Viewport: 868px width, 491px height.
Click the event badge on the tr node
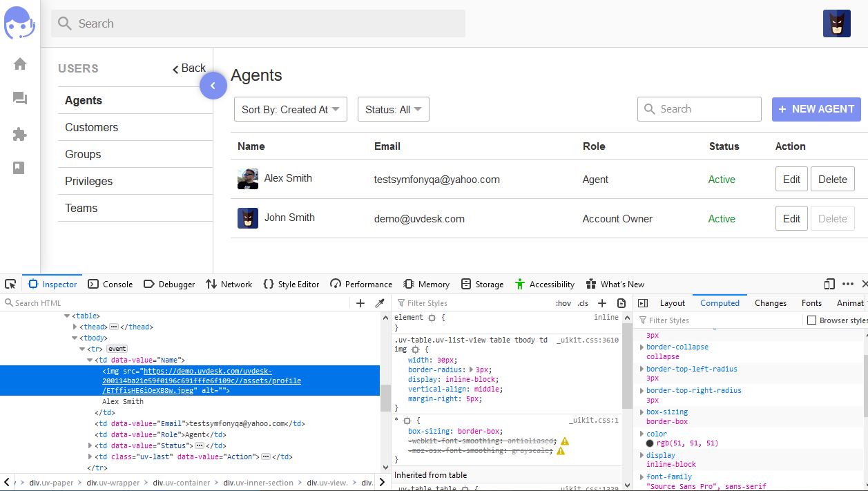(117, 349)
